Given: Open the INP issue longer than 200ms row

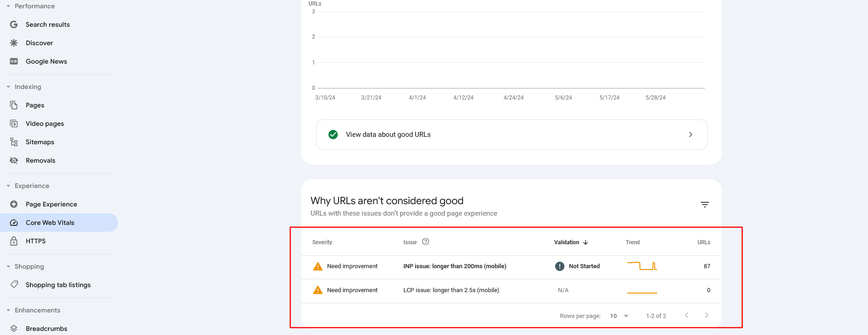Looking at the screenshot, I should coord(454,266).
